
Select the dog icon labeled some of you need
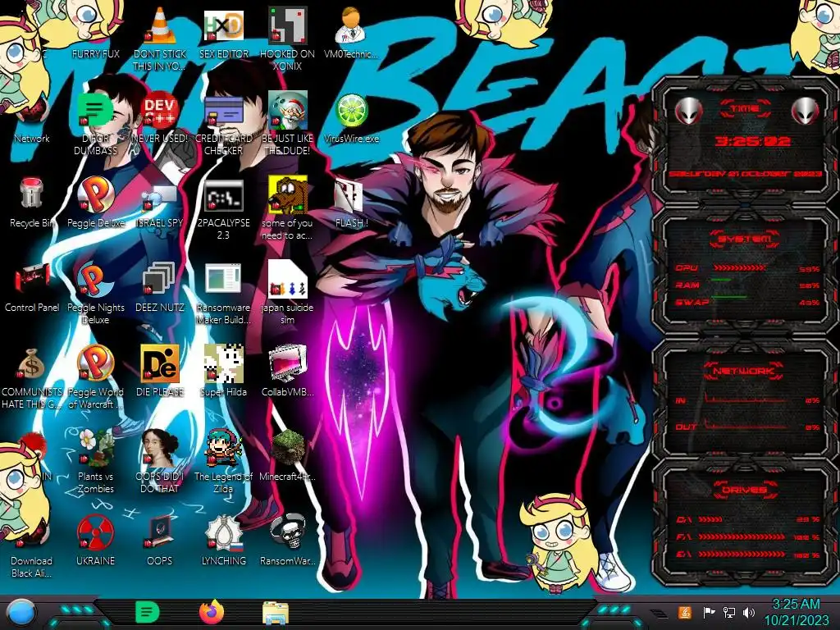click(x=287, y=194)
